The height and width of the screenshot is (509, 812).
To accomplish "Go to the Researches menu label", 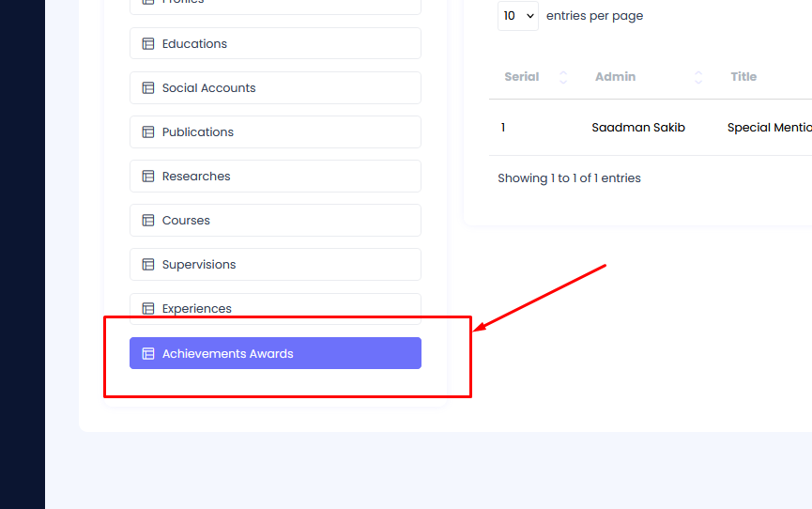I will click(x=196, y=177).
